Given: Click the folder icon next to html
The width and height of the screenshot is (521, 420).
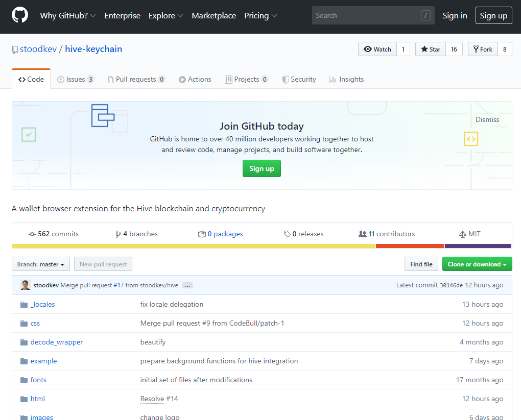Looking at the screenshot, I should pyautogui.click(x=24, y=399).
